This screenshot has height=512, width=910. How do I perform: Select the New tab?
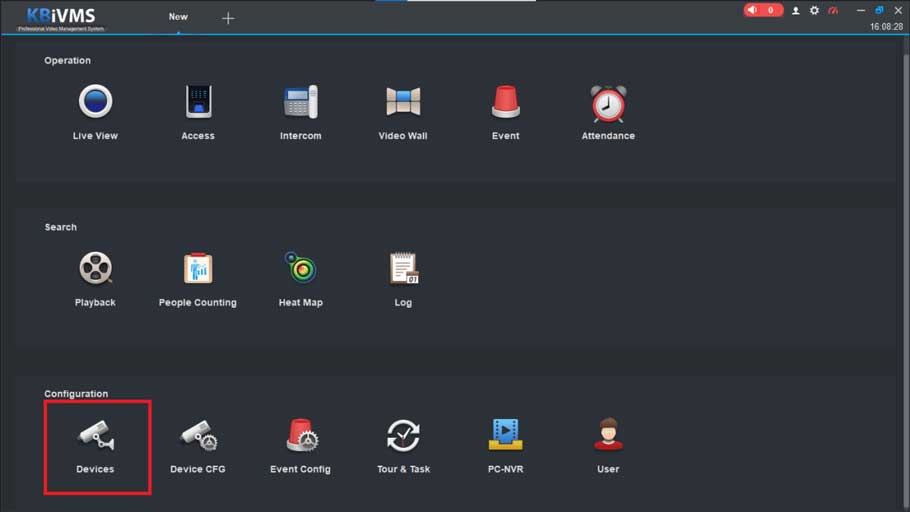[x=178, y=17]
